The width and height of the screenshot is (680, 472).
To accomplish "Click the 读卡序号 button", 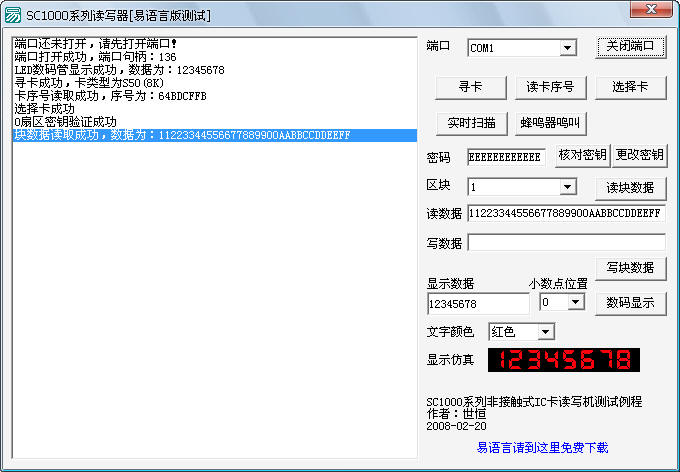I will [x=551, y=87].
